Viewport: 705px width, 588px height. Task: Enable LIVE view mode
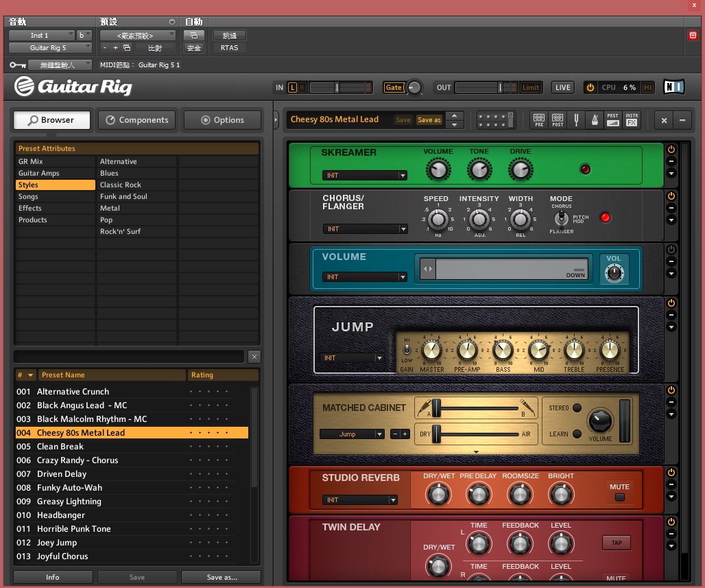pyautogui.click(x=562, y=87)
